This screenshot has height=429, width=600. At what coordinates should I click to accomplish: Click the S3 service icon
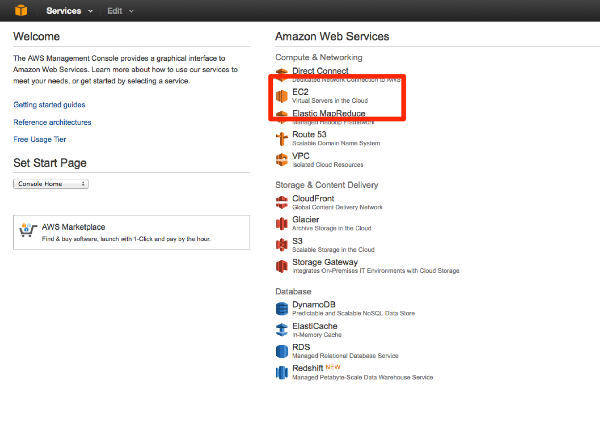[x=282, y=245]
